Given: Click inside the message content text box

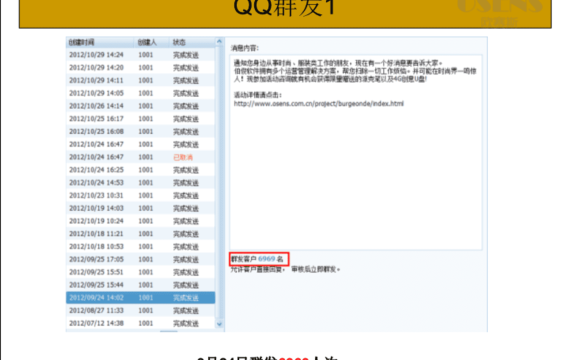Looking at the screenshot, I should tap(356, 152).
